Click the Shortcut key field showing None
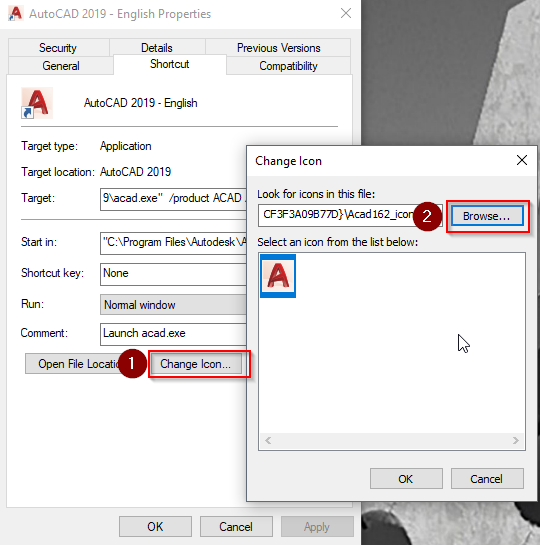The image size is (540, 545). [173, 274]
